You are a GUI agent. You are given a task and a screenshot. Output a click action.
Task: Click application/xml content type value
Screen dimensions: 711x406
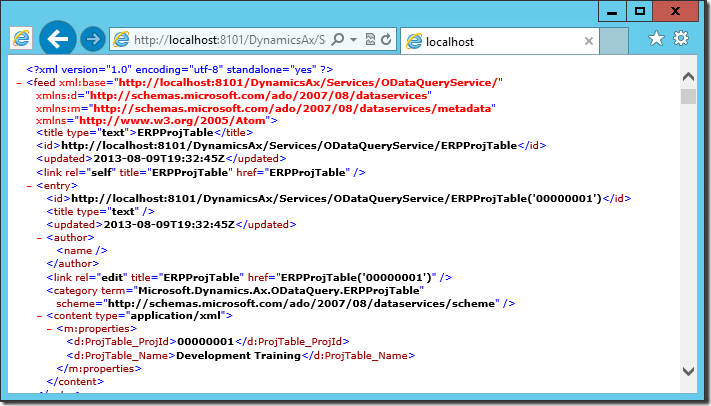tap(175, 316)
